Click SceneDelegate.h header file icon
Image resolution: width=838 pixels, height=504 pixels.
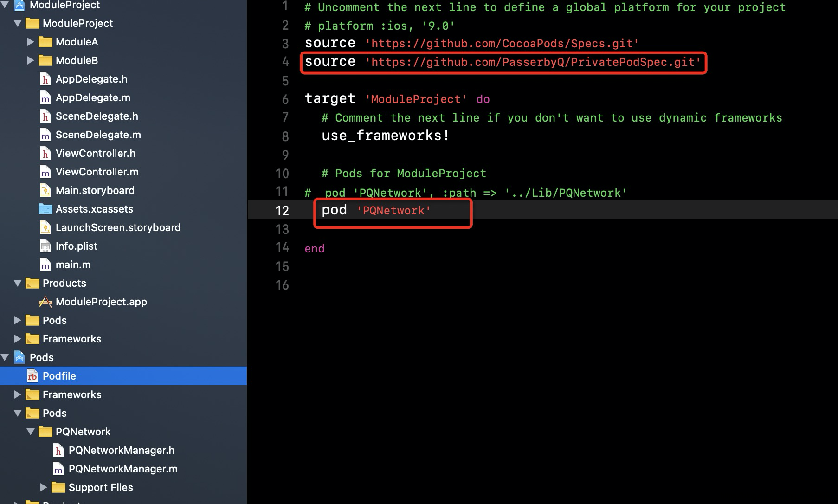(45, 116)
